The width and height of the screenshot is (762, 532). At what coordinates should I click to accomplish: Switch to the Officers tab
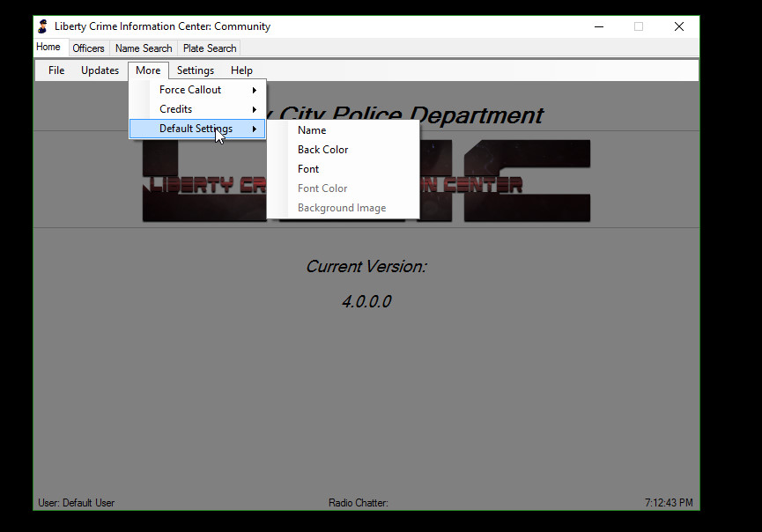pos(88,48)
